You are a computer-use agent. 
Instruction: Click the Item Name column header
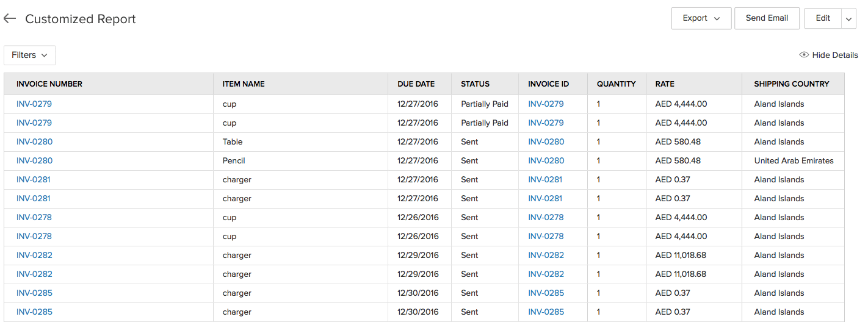(x=244, y=84)
